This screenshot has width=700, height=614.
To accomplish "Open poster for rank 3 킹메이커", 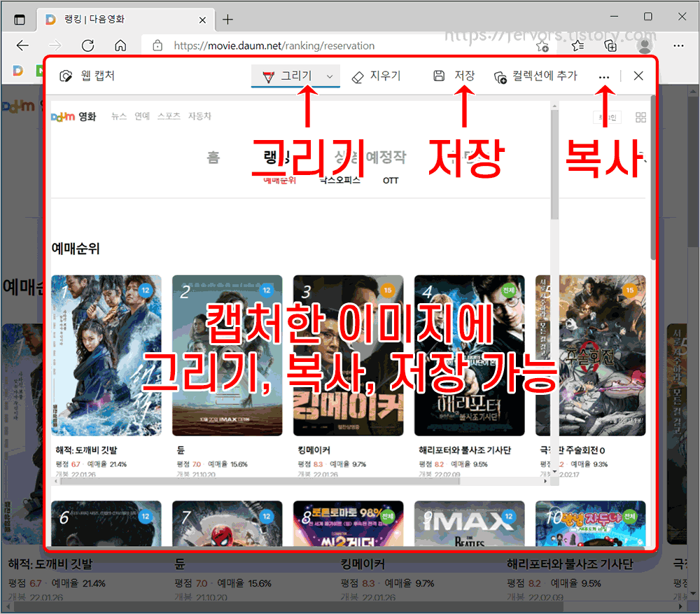I will pyautogui.click(x=348, y=356).
